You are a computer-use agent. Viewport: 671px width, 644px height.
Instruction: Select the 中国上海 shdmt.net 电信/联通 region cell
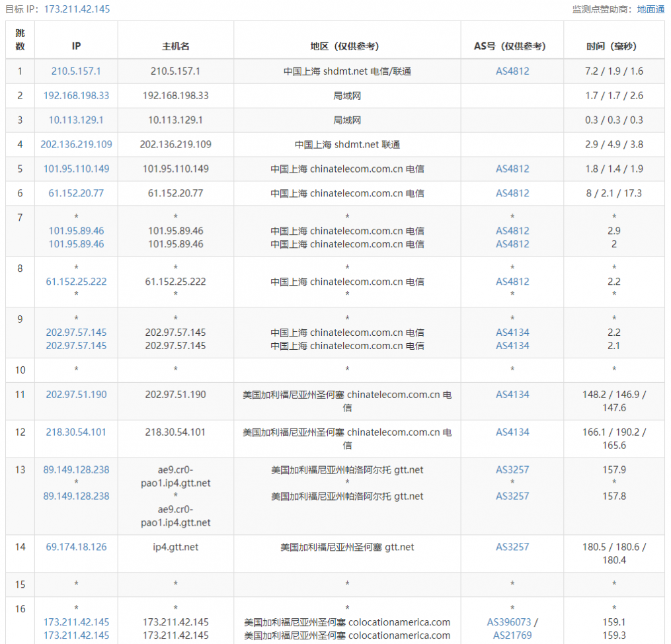pos(347,71)
